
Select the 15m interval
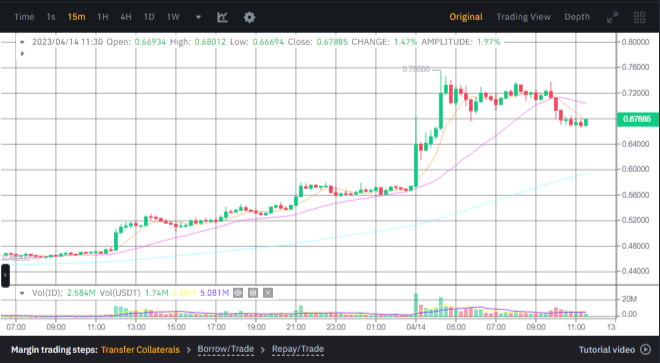point(76,17)
